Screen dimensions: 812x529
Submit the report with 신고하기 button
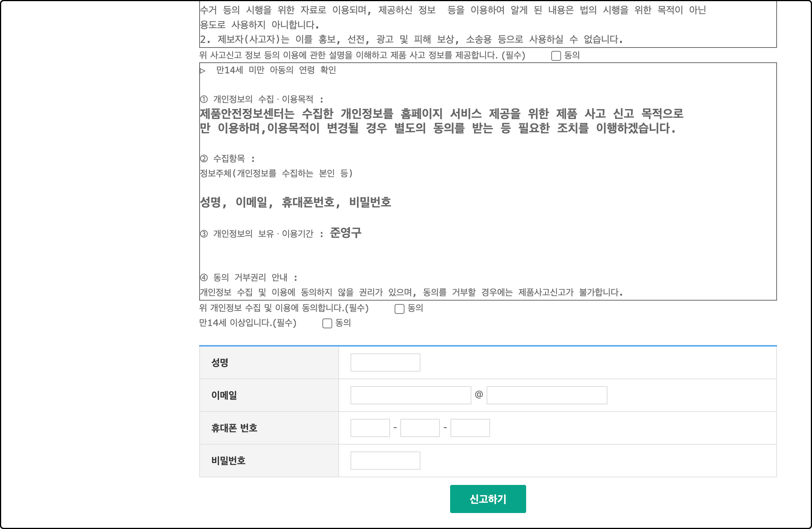488,499
